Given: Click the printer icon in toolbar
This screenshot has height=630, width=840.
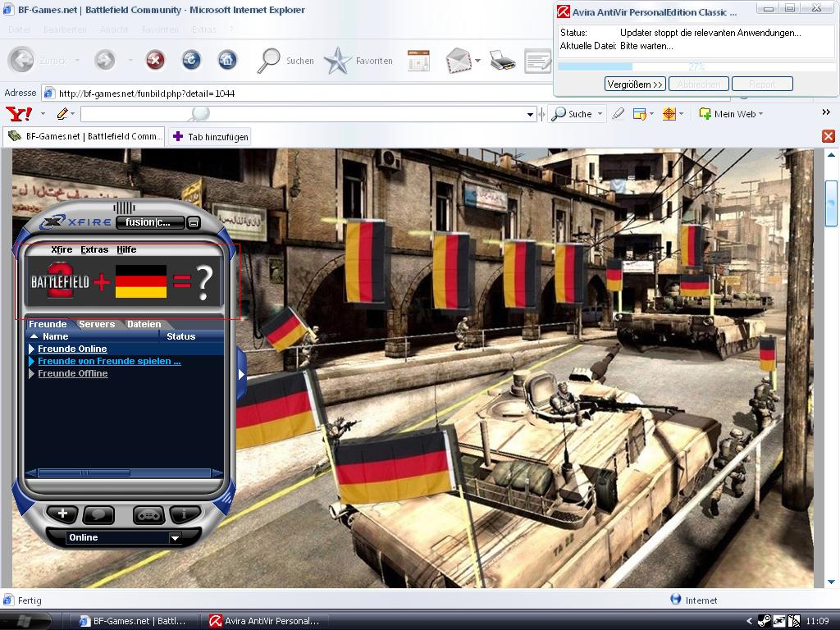Looking at the screenshot, I should pyautogui.click(x=502, y=61).
